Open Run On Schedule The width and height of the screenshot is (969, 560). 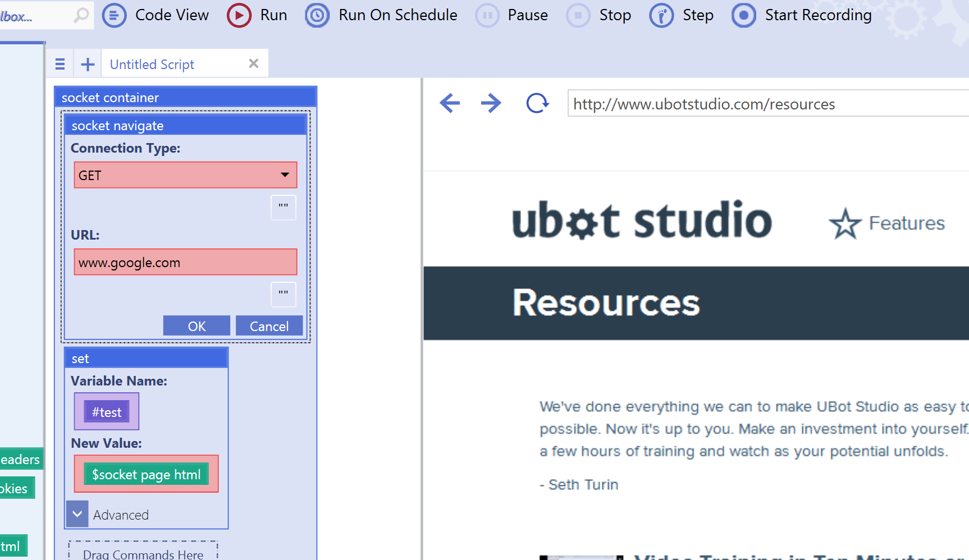pos(381,15)
